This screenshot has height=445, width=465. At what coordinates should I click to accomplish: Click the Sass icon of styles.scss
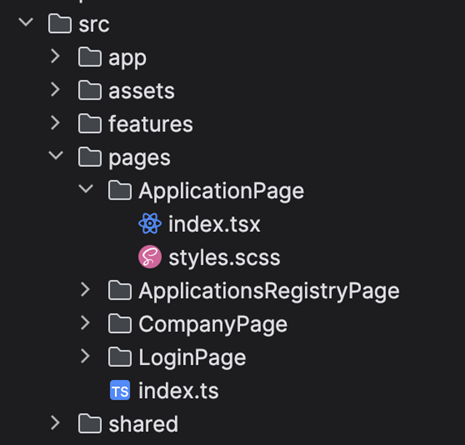pyautogui.click(x=150, y=257)
